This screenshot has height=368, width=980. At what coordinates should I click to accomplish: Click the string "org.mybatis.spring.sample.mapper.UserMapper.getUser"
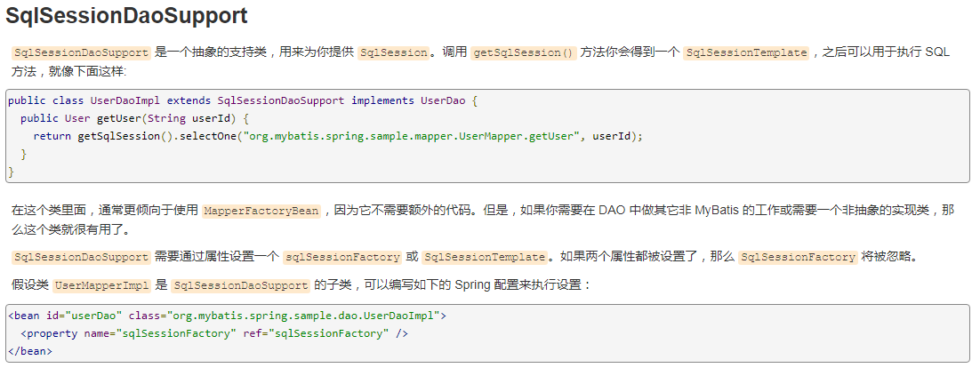pyautogui.click(x=412, y=136)
